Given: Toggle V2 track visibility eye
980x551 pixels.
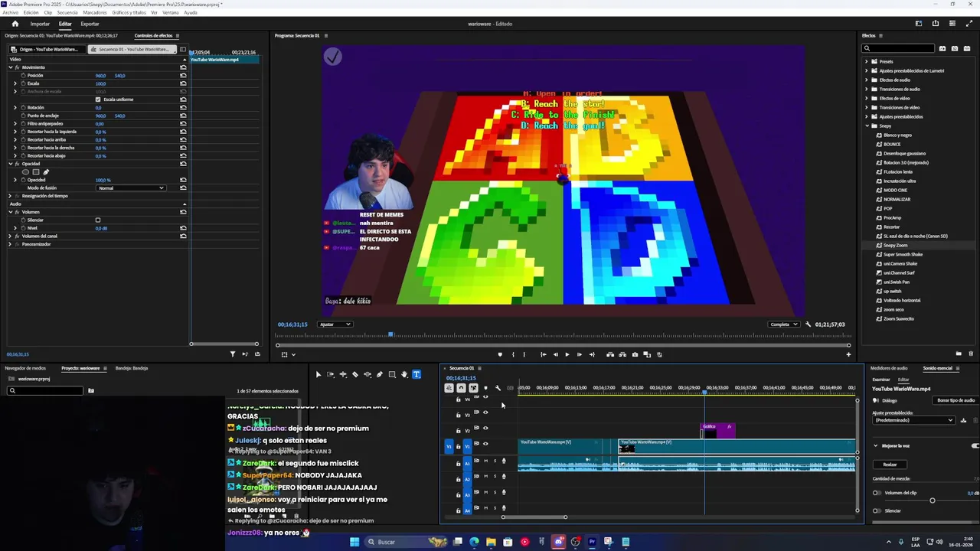Looking at the screenshot, I should pos(485,429).
